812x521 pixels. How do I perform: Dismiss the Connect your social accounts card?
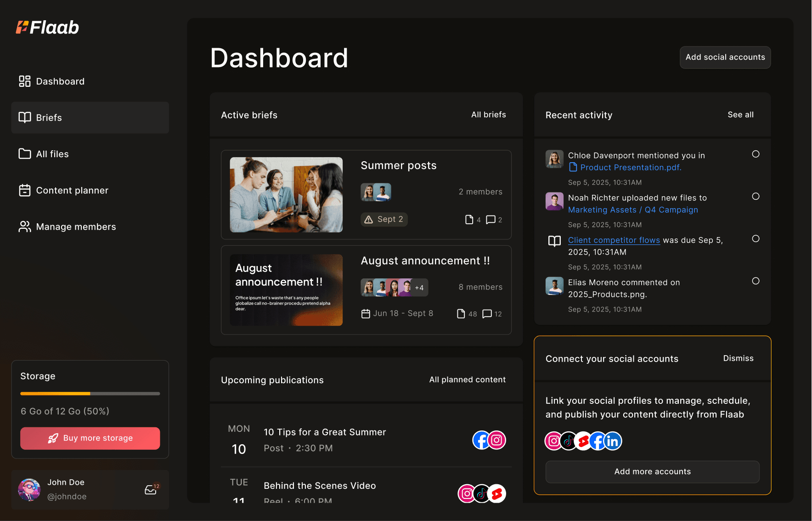[738, 358]
